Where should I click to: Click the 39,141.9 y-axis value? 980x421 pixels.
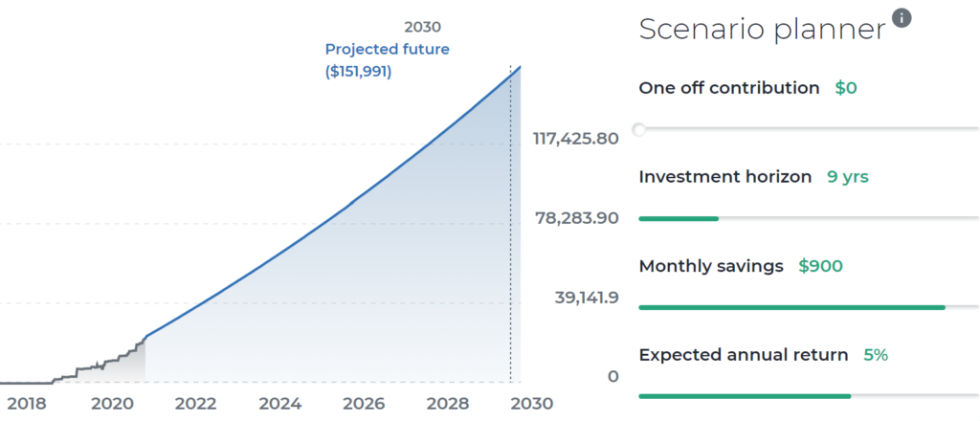click(587, 298)
